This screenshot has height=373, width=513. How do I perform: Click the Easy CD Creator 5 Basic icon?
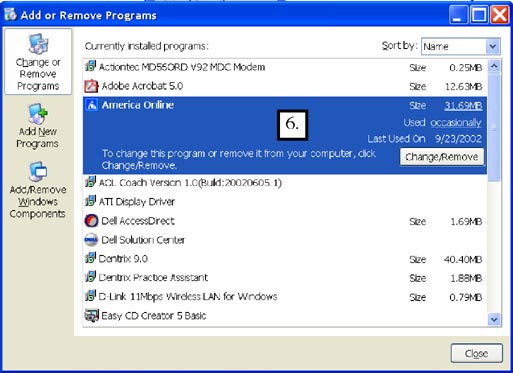pyautogui.click(x=91, y=315)
